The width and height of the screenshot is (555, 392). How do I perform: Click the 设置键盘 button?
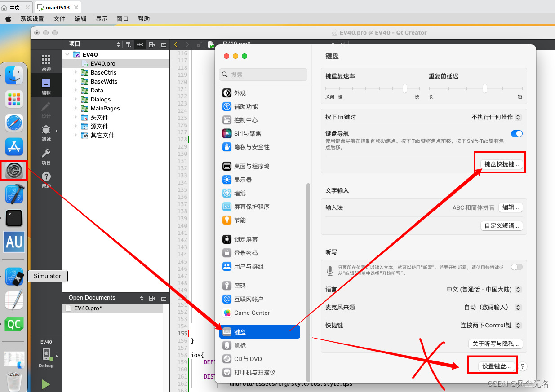point(496,366)
